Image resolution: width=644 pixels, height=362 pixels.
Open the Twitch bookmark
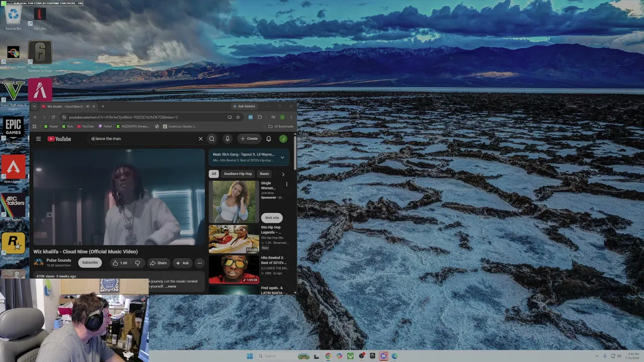105,127
